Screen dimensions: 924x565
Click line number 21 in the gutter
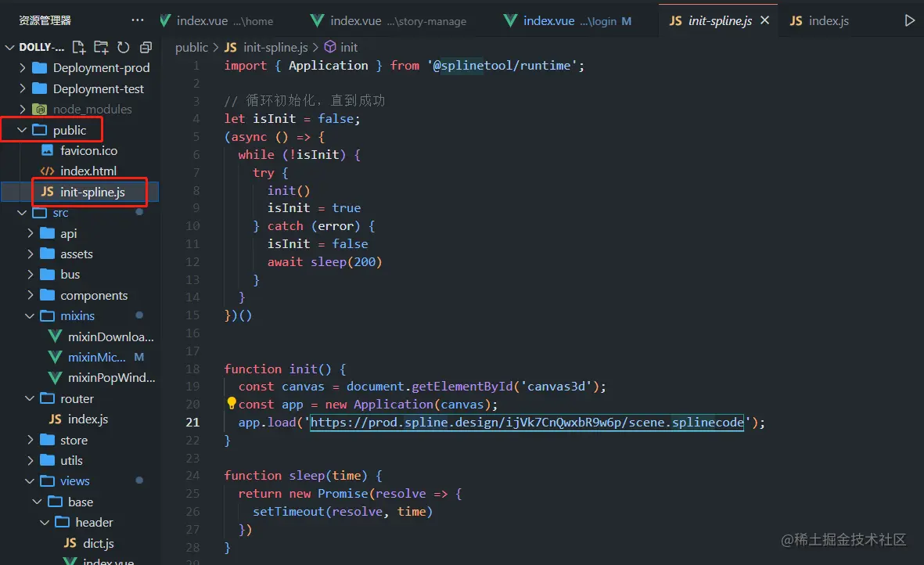[x=192, y=422]
